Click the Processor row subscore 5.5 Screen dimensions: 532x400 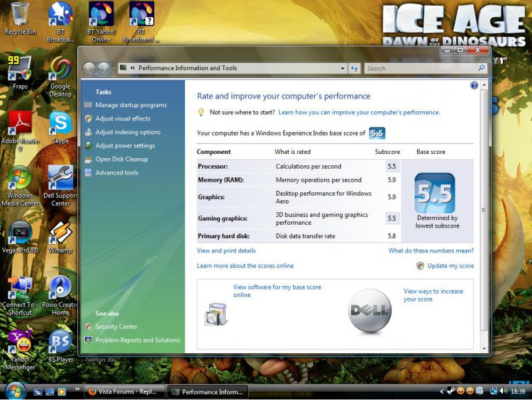[392, 166]
